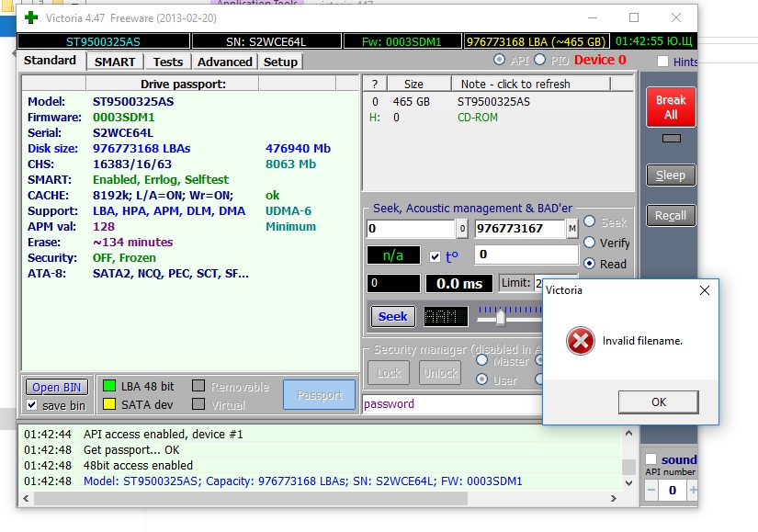The image size is (758, 532).
Task: Put drive to Sleep
Action: tap(671, 175)
